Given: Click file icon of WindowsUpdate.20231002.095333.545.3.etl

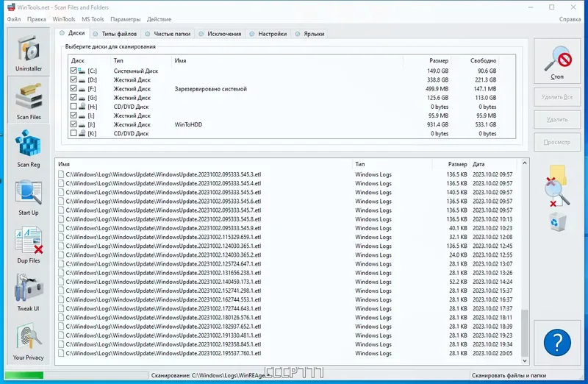Looking at the screenshot, I should pos(61,174).
